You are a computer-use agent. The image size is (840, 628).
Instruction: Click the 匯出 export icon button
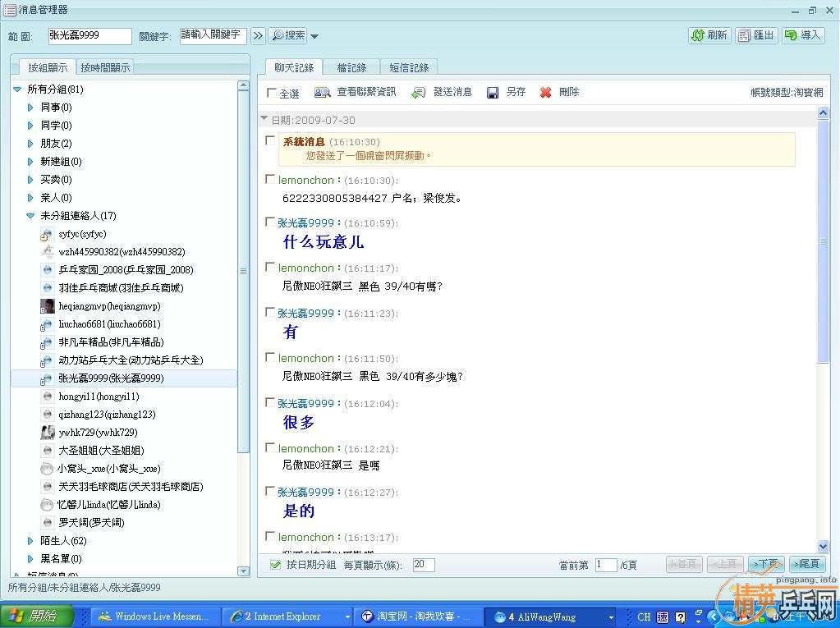tap(756, 35)
